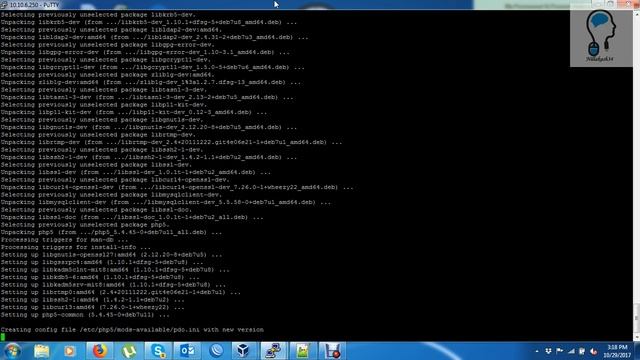Click 'Setting up libssh2-1:amd64' line
Image resolution: width=640 pixels, height=360 pixels.
(93, 300)
